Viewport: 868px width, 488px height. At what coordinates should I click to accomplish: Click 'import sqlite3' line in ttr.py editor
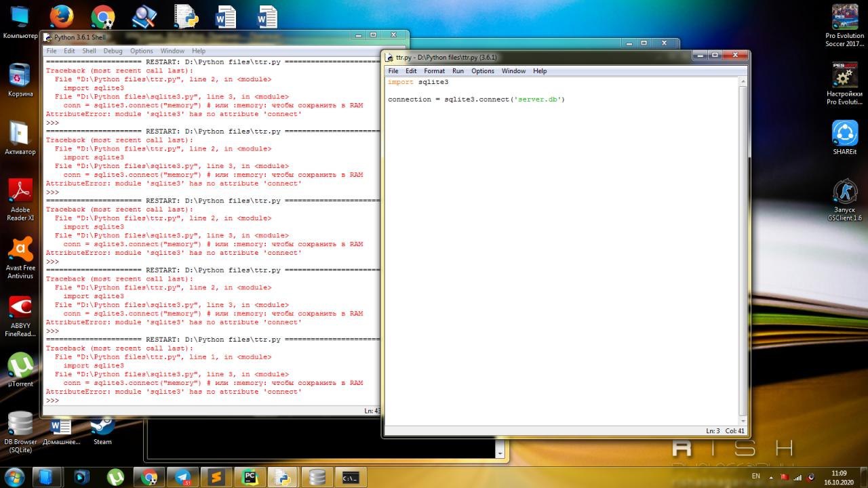[418, 82]
